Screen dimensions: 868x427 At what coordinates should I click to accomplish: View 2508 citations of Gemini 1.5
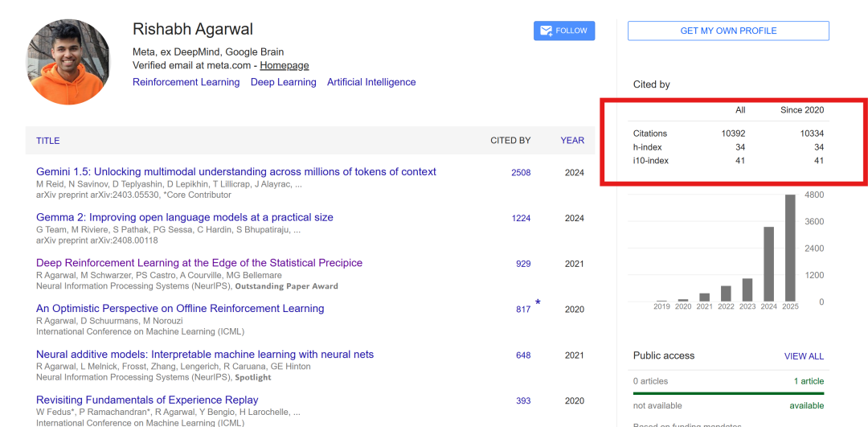coord(521,173)
